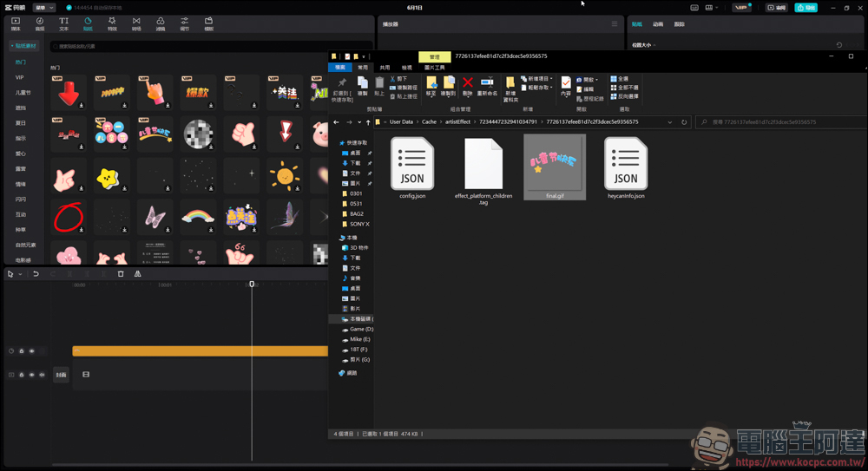Click the trash delete icon in timeline toolbar
The height and width of the screenshot is (471, 868).
click(121, 274)
